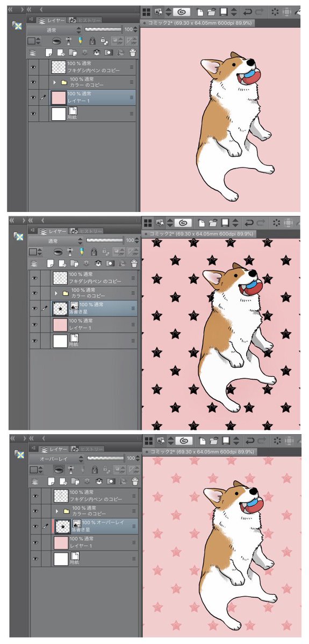Click Create layer mask icon in black-star screenshot
309x644 pixels.
tap(109, 263)
